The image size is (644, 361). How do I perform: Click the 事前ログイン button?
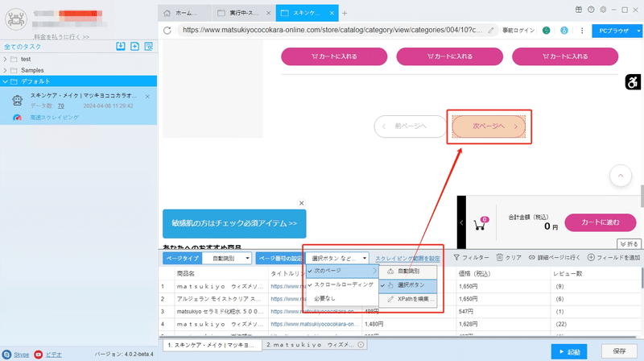(518, 31)
